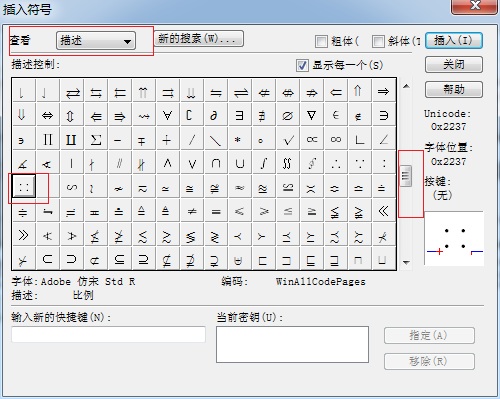
Task: Click the 插入(I) button
Action: coord(454,41)
